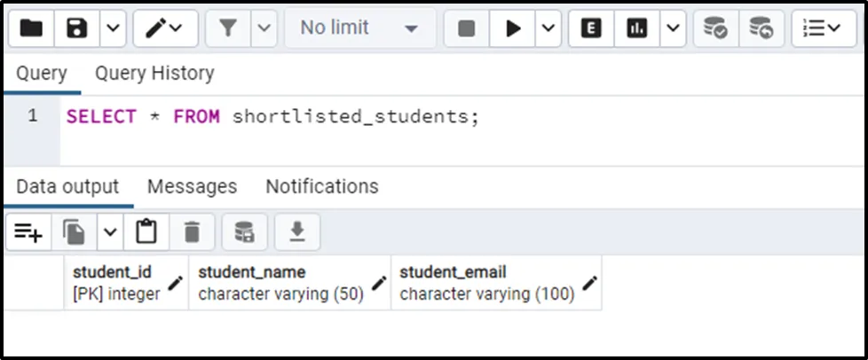Open the Notifications tab
Viewport: 868px width, 360px height.
pos(322,186)
